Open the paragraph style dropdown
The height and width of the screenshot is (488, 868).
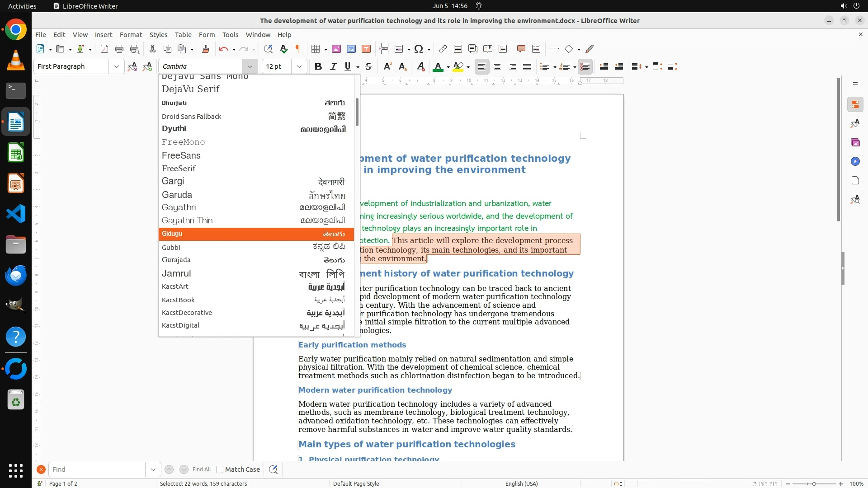click(x=116, y=66)
